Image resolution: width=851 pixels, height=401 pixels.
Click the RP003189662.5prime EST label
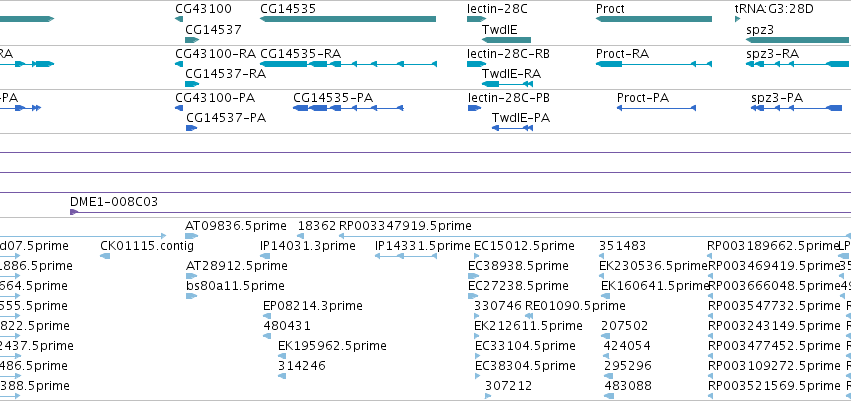[x=773, y=246]
